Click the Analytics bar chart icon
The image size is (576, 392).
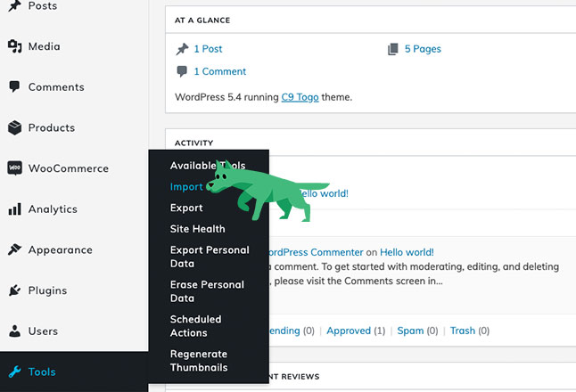[14, 208]
